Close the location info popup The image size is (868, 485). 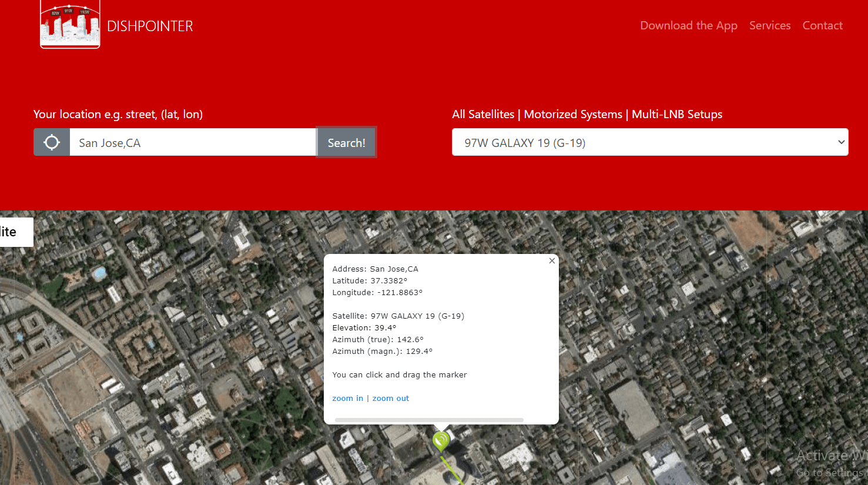pos(552,261)
